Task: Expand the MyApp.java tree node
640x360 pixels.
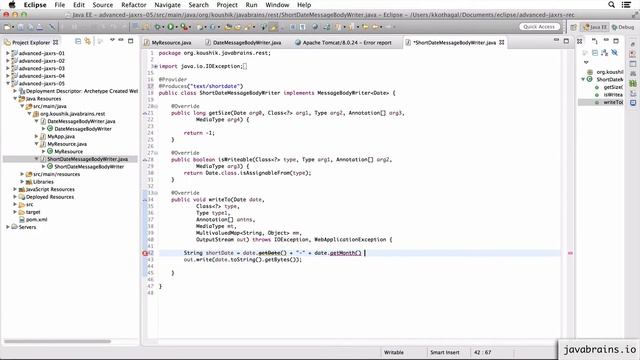Action: pos(36,136)
